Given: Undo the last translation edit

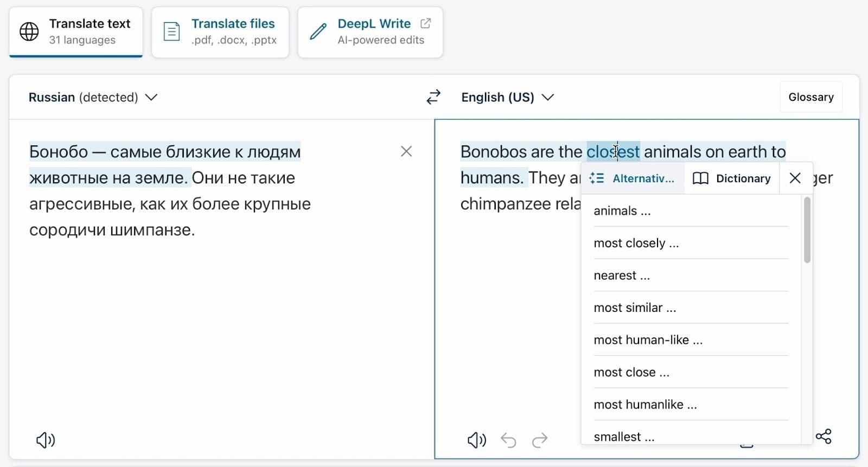Looking at the screenshot, I should tap(508, 440).
